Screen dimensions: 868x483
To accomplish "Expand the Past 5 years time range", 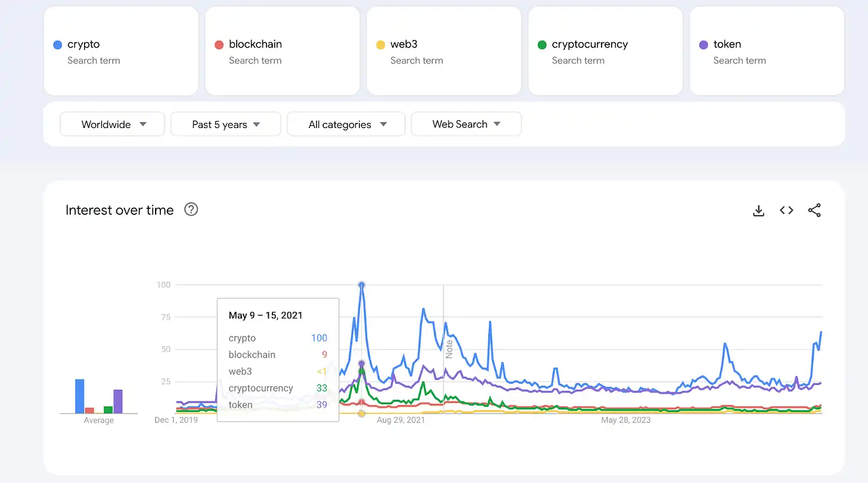I will 225,124.
